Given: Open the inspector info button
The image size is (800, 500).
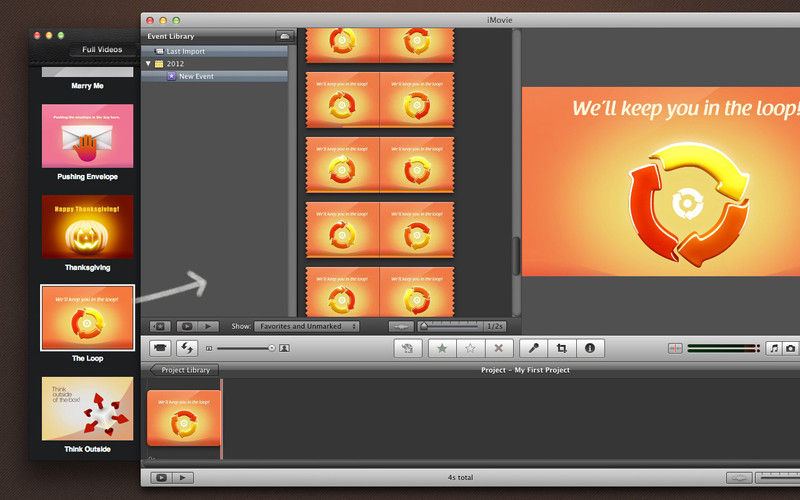Looking at the screenshot, I should tap(590, 348).
